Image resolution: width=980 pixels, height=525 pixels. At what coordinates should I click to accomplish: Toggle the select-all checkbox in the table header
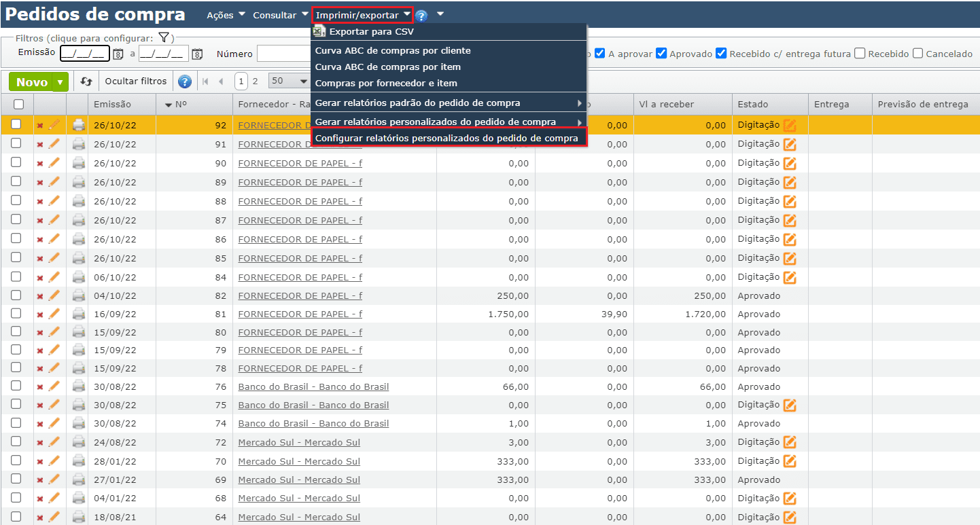18,104
